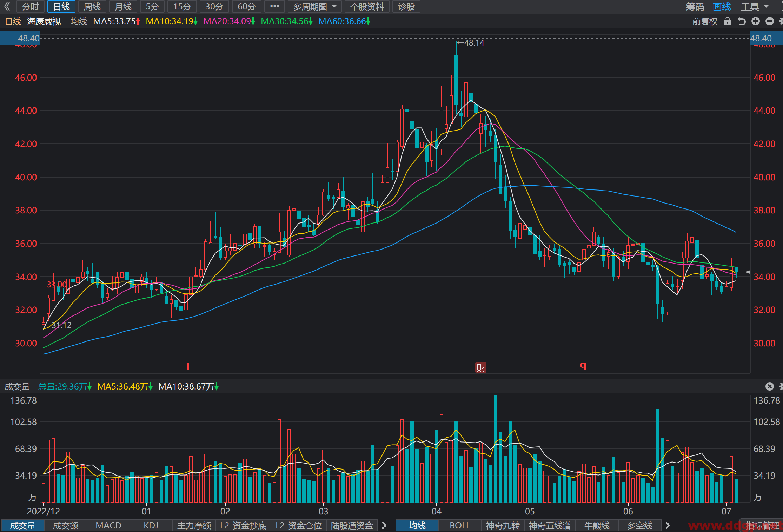Click the MA5:33.75 indicator value
783x532 pixels.
tap(117, 21)
